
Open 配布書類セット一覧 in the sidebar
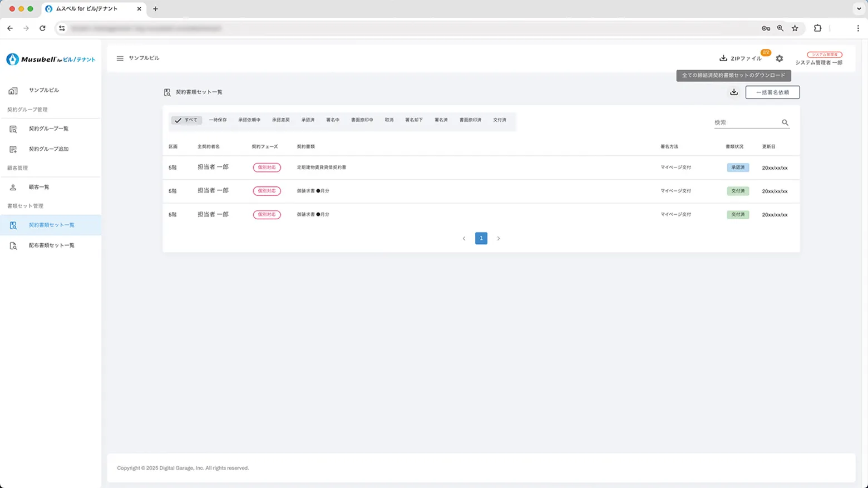pyautogui.click(x=51, y=245)
